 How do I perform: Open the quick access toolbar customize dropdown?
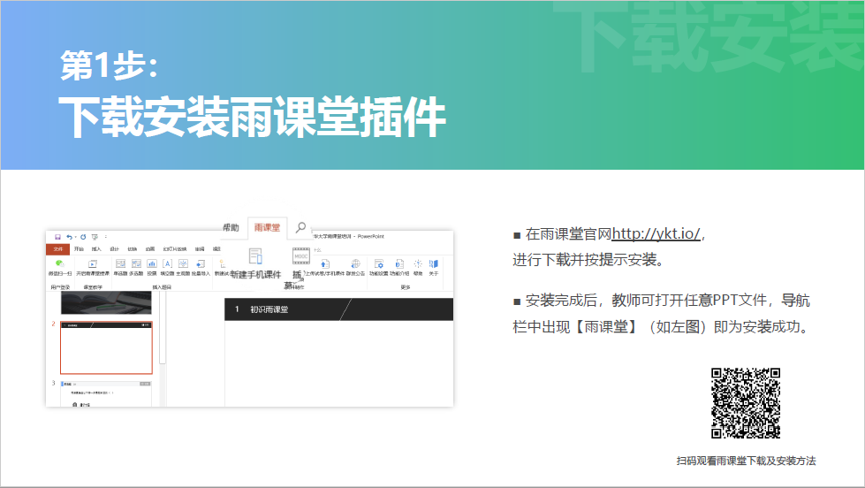tap(106, 237)
